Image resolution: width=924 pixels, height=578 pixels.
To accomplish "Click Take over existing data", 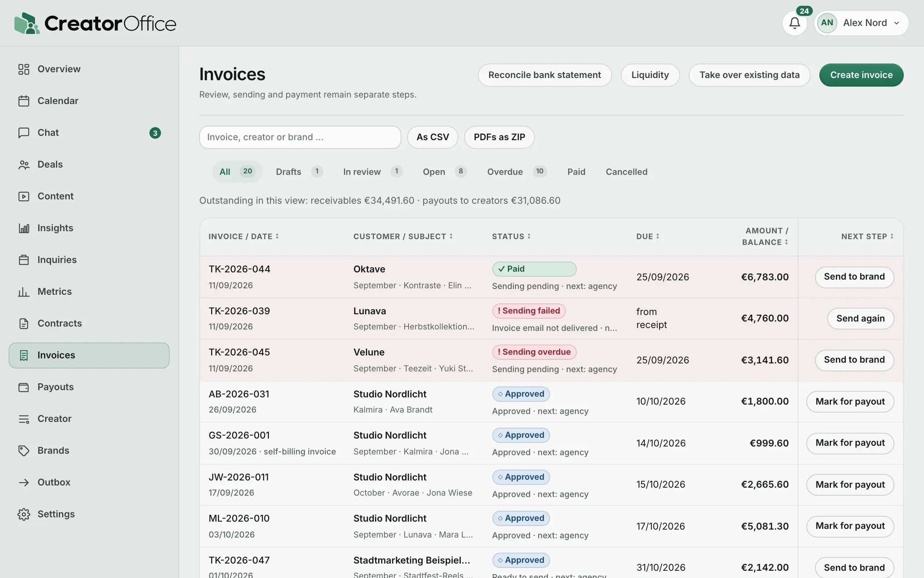I will (749, 75).
